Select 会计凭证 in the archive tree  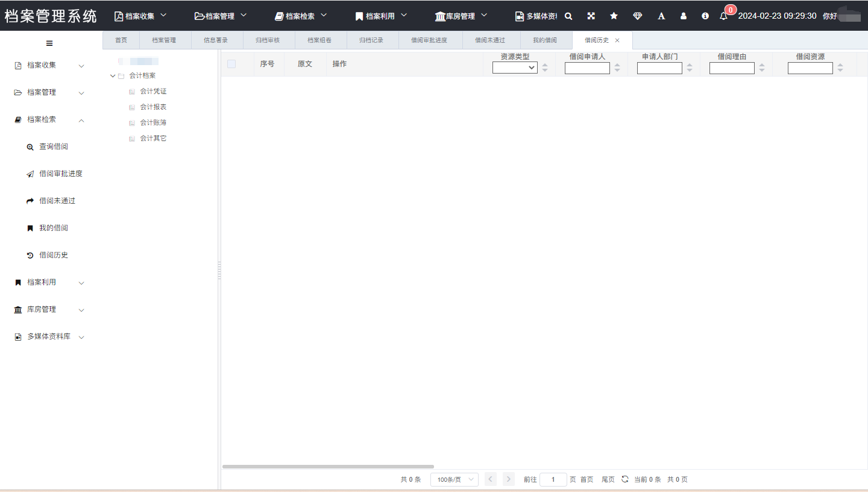[x=153, y=92]
